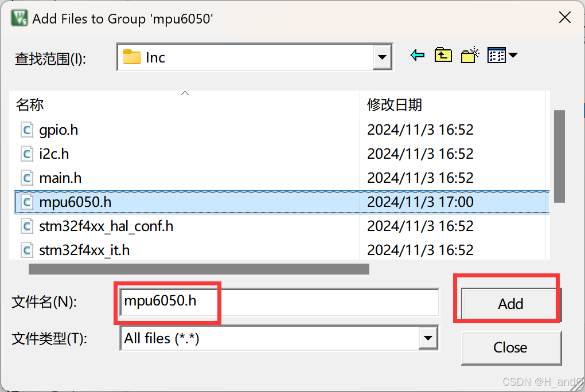585x392 pixels.
Task: Expand the view options dropdown arrow
Action: [x=512, y=54]
